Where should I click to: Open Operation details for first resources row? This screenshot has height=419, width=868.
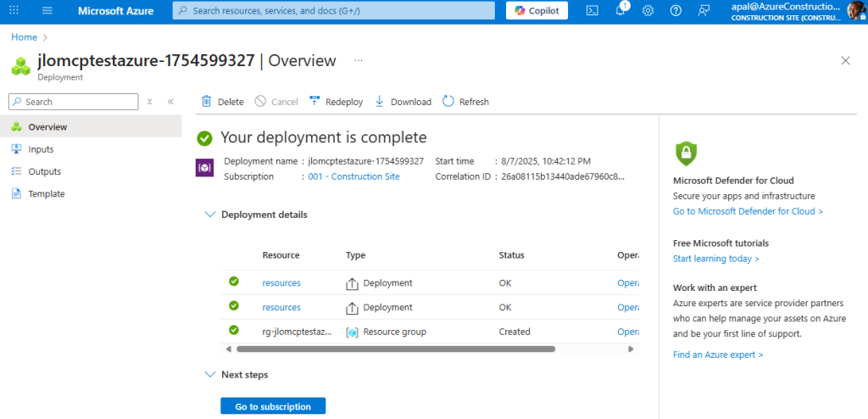628,282
